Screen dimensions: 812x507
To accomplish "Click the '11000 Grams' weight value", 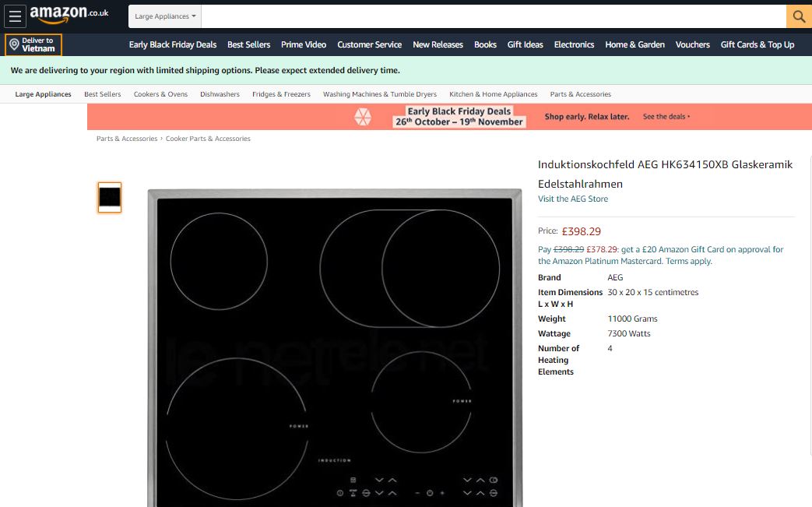I will point(632,319).
